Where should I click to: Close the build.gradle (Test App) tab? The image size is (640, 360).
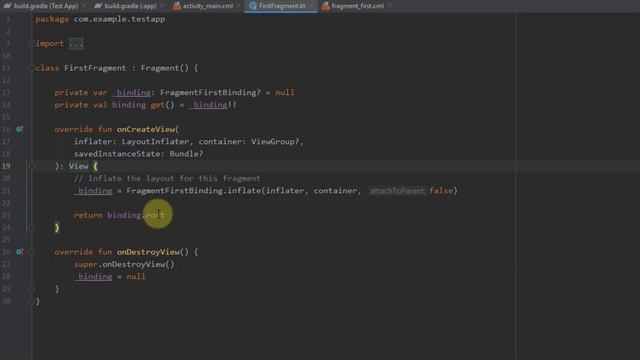pyautogui.click(x=84, y=6)
